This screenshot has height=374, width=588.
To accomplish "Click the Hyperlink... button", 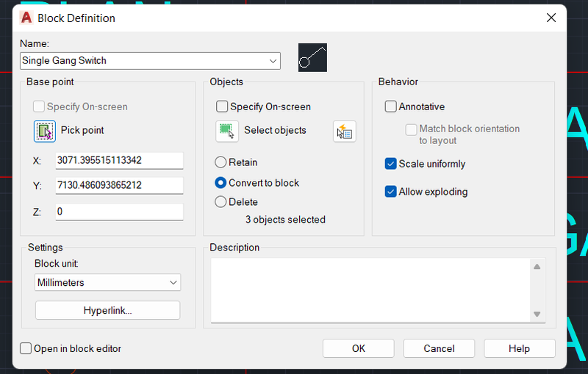I will point(107,310).
